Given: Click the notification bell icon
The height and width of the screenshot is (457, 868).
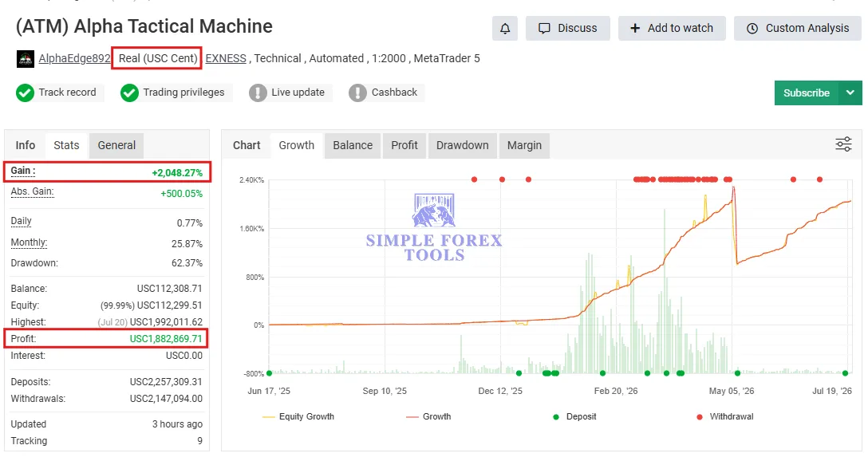Looking at the screenshot, I should coord(505,28).
